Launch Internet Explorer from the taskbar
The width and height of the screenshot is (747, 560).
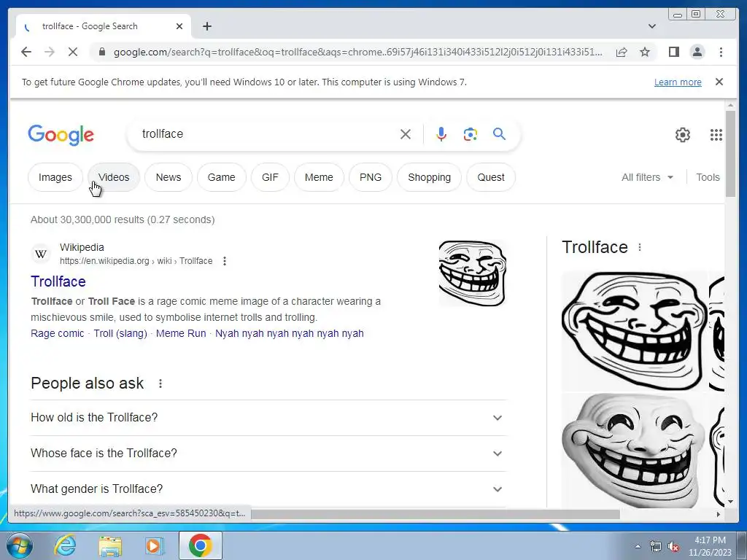pyautogui.click(x=65, y=545)
